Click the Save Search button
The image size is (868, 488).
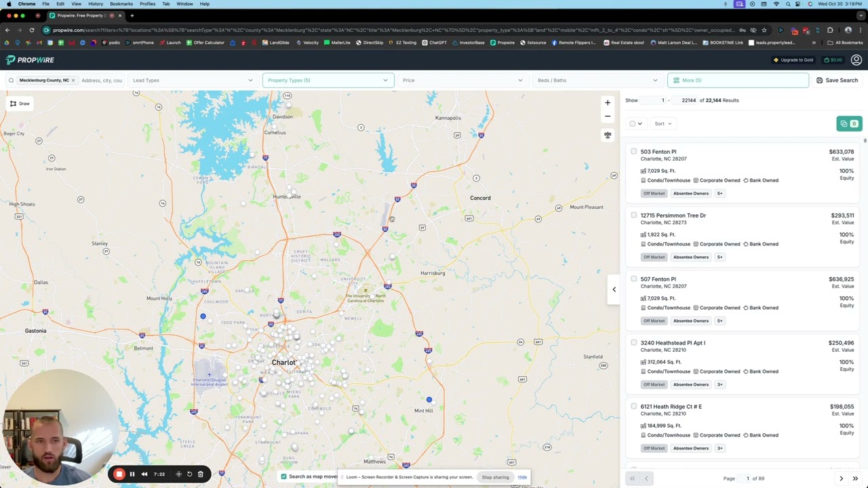(x=837, y=80)
